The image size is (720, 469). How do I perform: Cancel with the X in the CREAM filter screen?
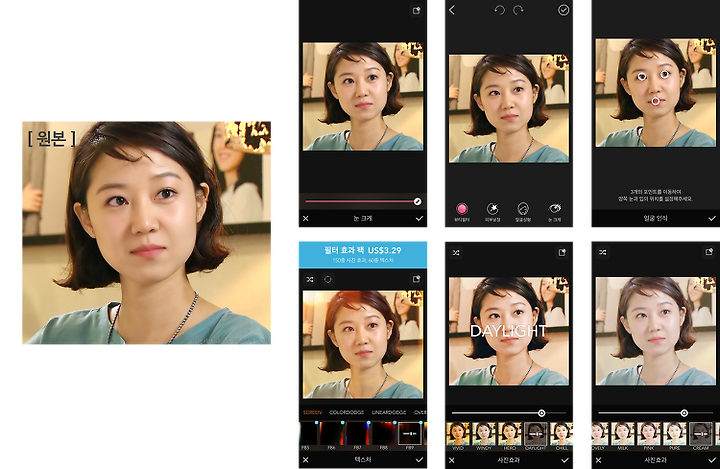pos(599,460)
